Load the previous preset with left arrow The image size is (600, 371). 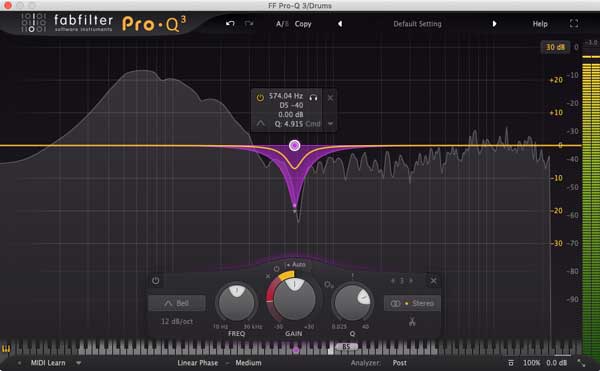(340, 24)
